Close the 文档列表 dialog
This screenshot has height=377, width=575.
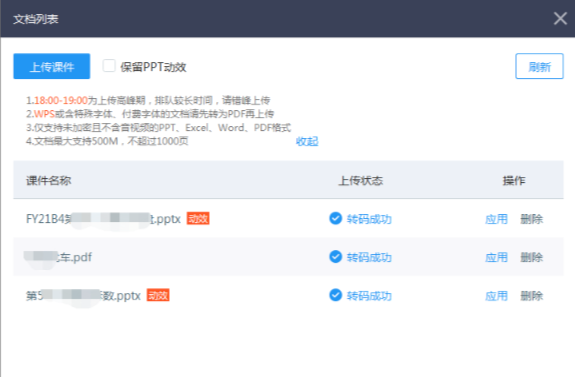560,18
